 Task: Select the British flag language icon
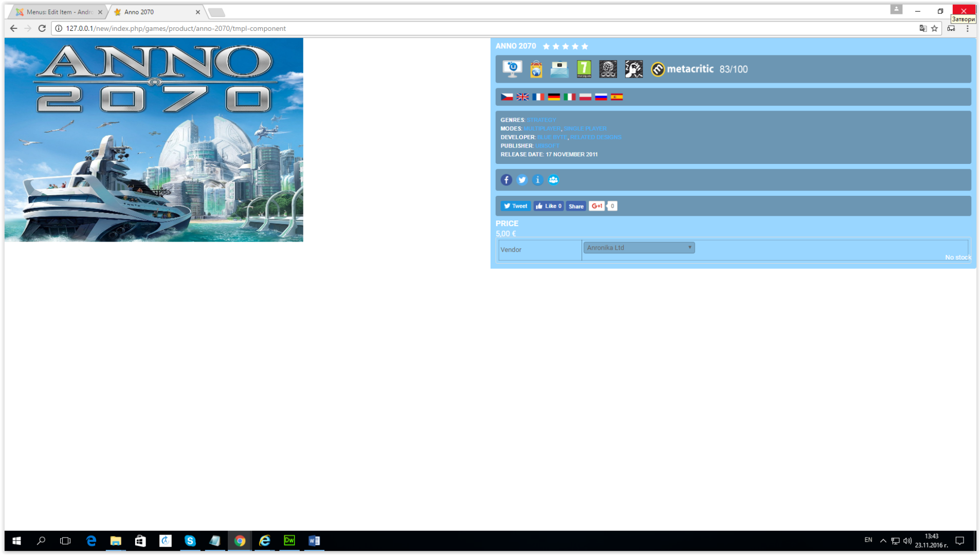pyautogui.click(x=522, y=97)
